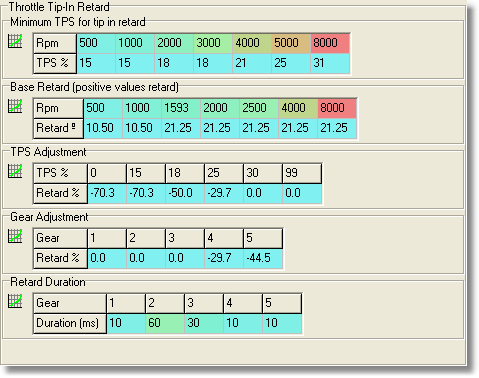Select 3000 Rpm cell in Minimum TPS table

(x=213, y=43)
